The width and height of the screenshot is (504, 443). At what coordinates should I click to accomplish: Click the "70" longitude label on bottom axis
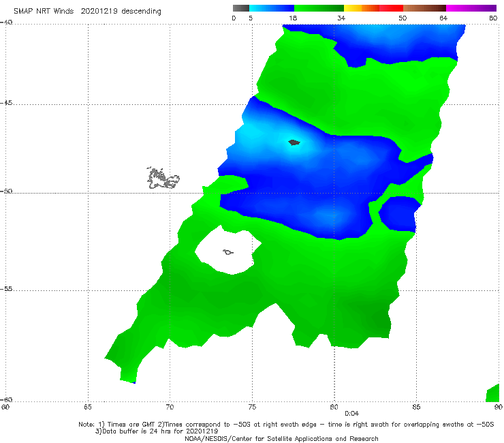click(x=170, y=408)
